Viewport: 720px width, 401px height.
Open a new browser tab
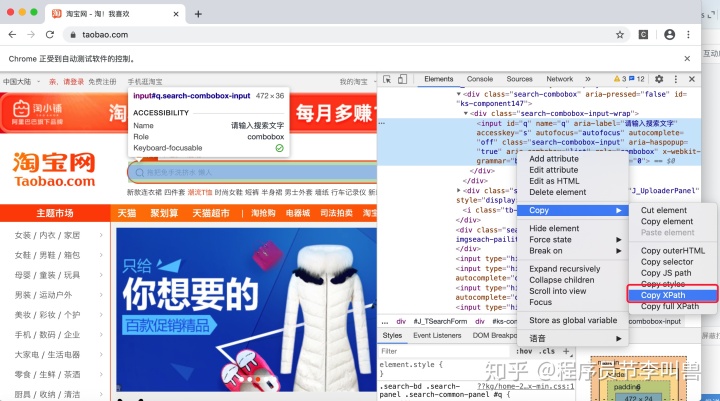pyautogui.click(x=198, y=14)
